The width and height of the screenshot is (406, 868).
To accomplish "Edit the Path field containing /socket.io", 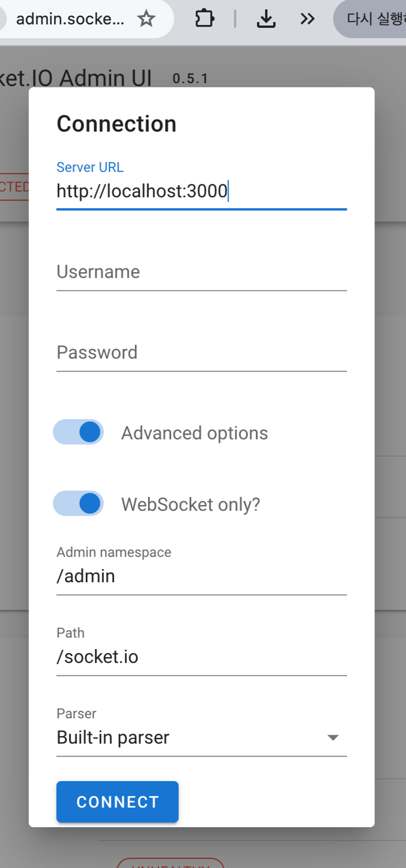I will point(201,657).
